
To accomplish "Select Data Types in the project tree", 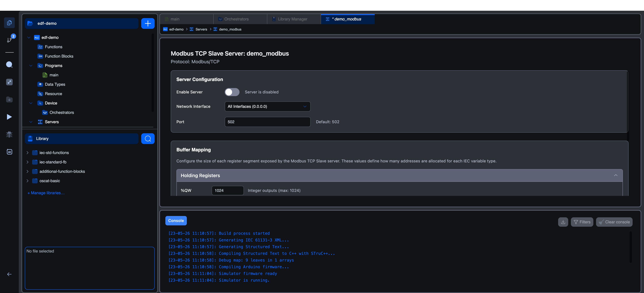I will click(55, 84).
